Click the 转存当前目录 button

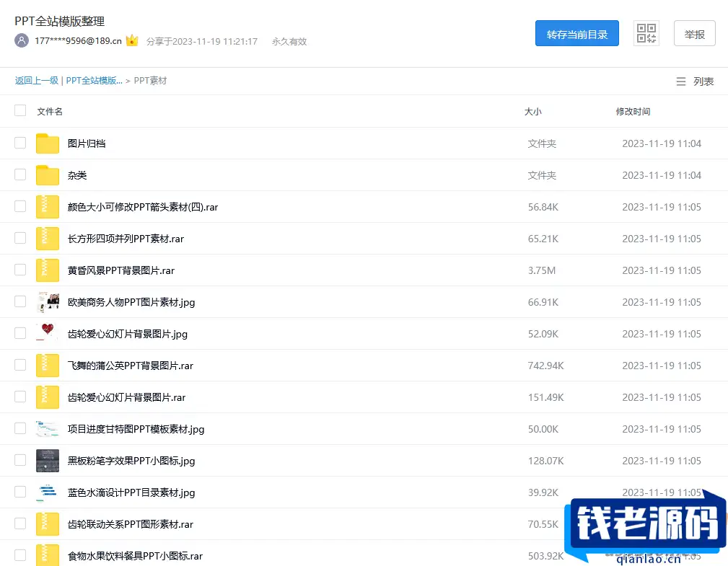pyautogui.click(x=576, y=33)
